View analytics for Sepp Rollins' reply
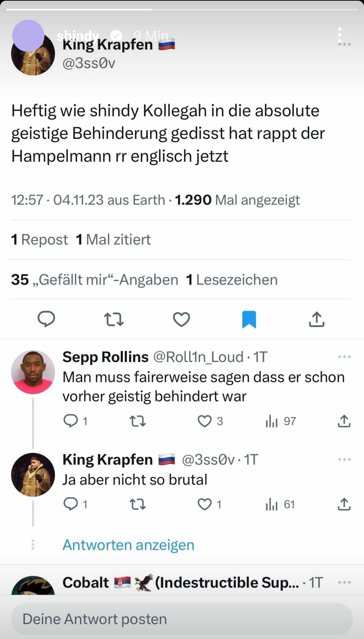Viewport: 364px width, 639px height. point(272,421)
